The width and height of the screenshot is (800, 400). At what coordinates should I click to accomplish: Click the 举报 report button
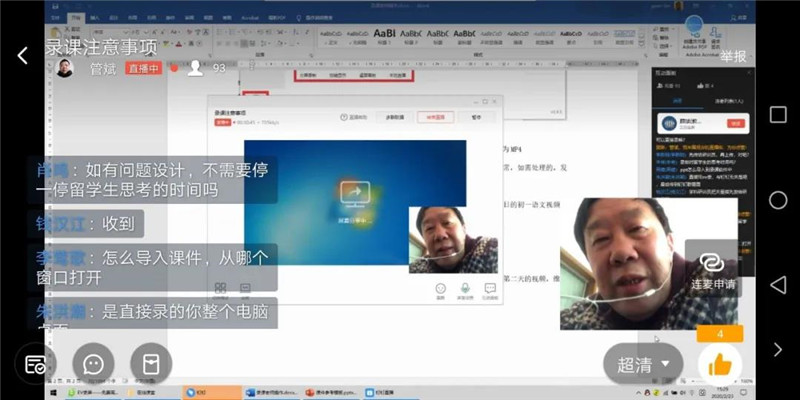pyautogui.click(x=733, y=56)
